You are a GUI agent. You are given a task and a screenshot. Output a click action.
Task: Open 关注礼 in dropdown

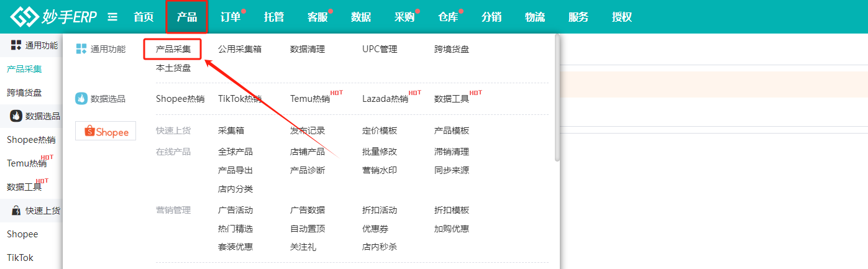pos(303,247)
